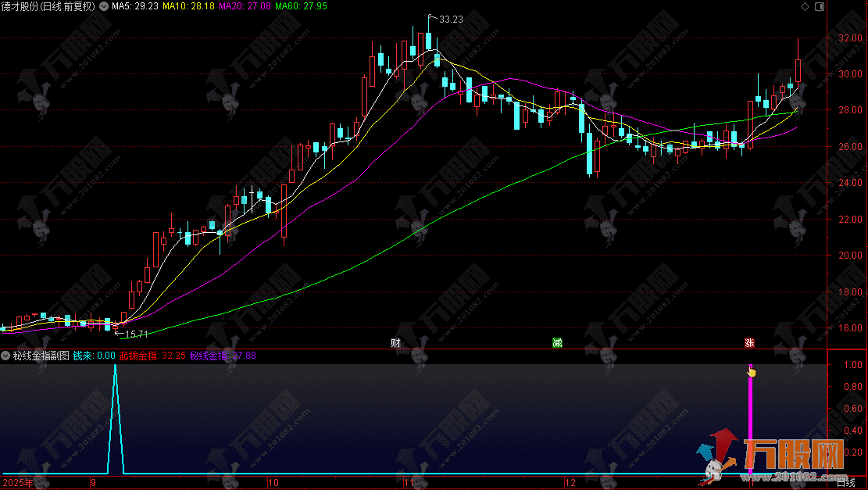
Task: Click the 财 event marker icon
Action: (x=396, y=343)
